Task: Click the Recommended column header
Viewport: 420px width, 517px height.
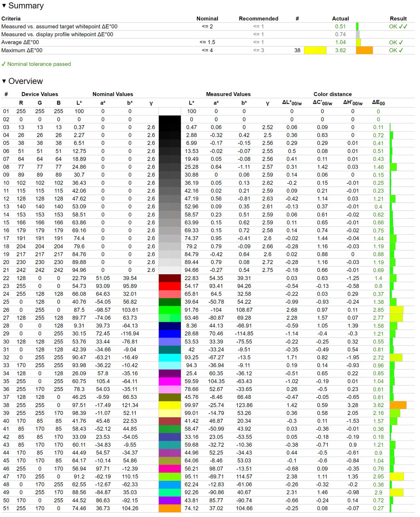Action: (259, 19)
